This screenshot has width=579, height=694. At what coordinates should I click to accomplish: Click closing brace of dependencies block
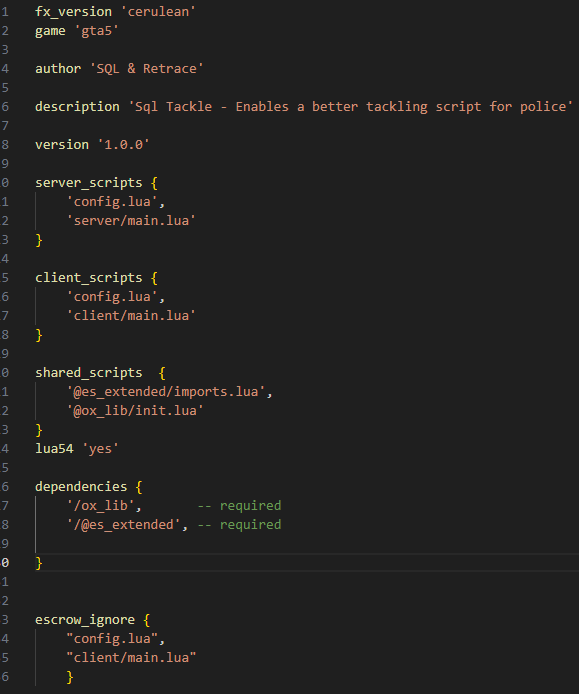[x=39, y=563]
